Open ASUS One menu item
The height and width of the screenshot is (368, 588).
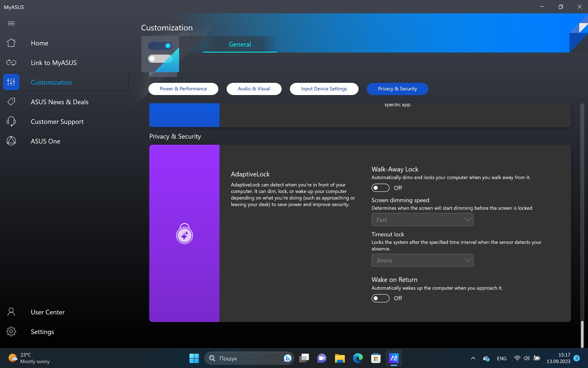point(46,141)
